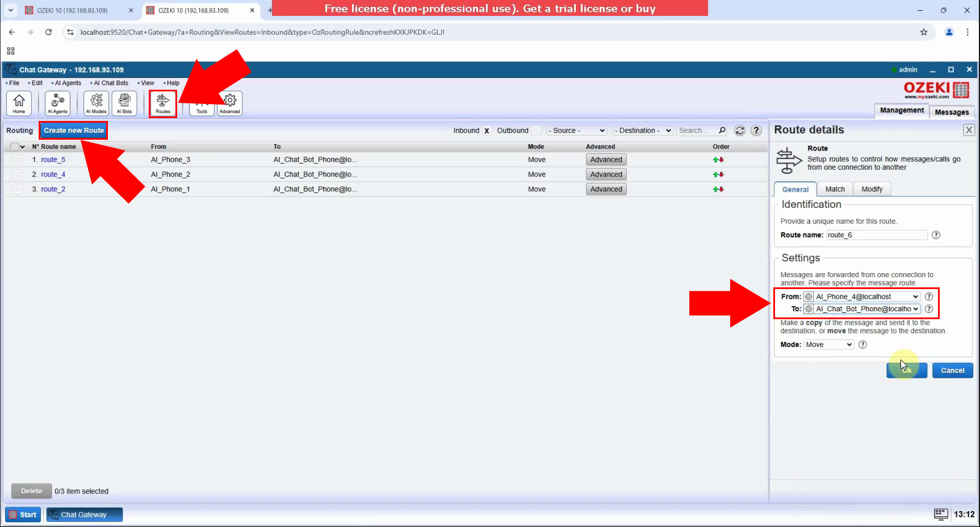
Task: Click the OZEKI logo
Action: 936,90
